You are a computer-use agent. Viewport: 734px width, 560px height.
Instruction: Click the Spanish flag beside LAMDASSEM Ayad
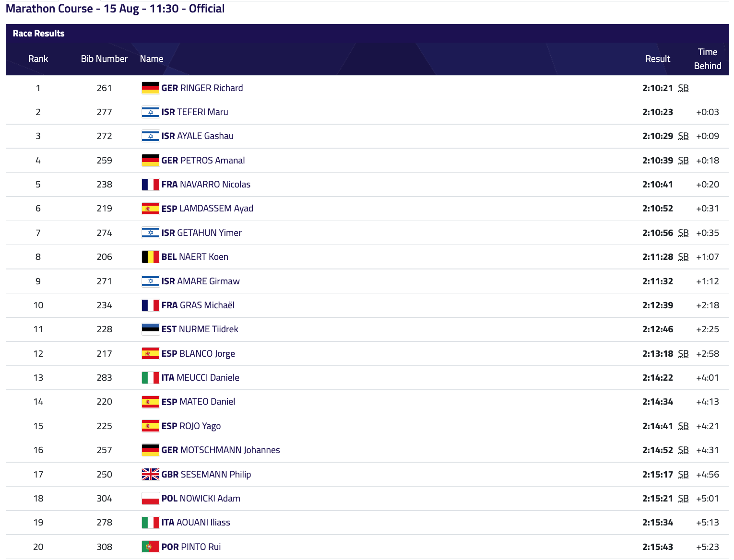point(150,209)
